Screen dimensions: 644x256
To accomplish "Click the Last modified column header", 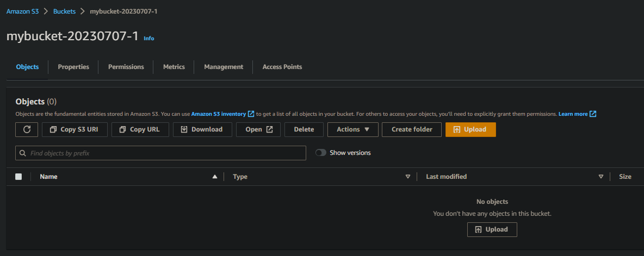I will pyautogui.click(x=446, y=177).
